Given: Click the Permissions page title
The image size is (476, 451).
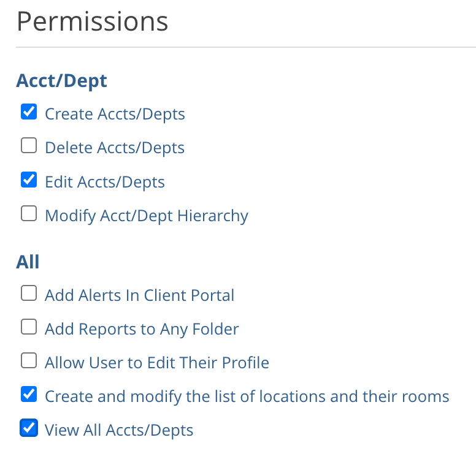Looking at the screenshot, I should click(92, 22).
